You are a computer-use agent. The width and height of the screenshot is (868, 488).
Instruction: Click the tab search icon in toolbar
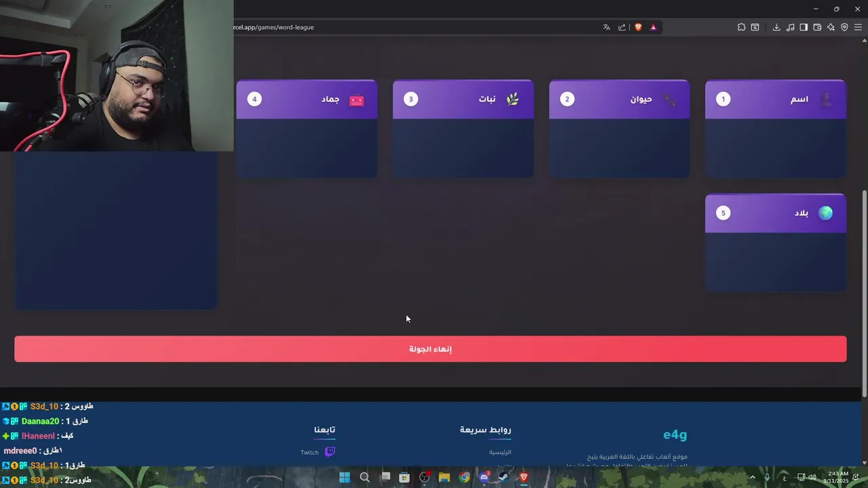pos(755,27)
